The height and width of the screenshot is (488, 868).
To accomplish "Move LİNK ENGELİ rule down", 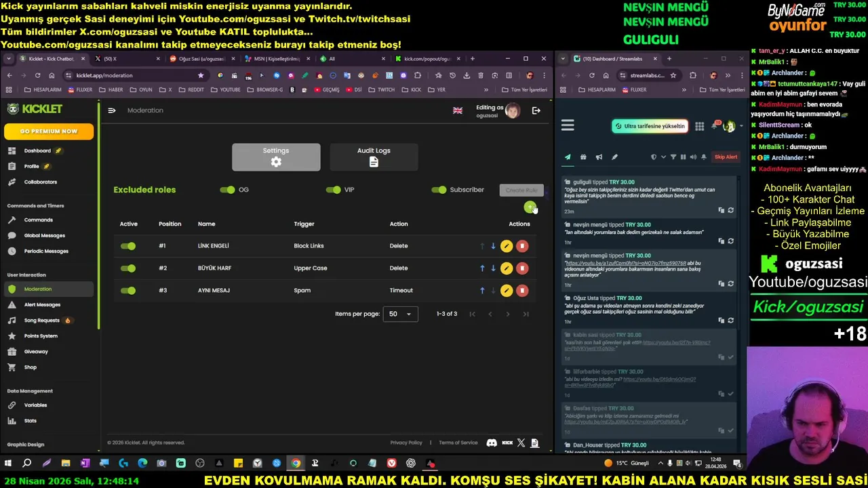I will click(493, 246).
